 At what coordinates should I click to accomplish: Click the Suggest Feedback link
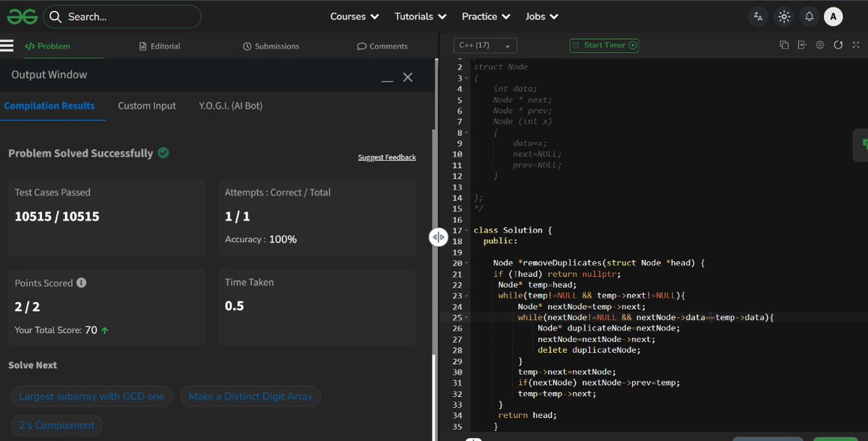pos(387,157)
